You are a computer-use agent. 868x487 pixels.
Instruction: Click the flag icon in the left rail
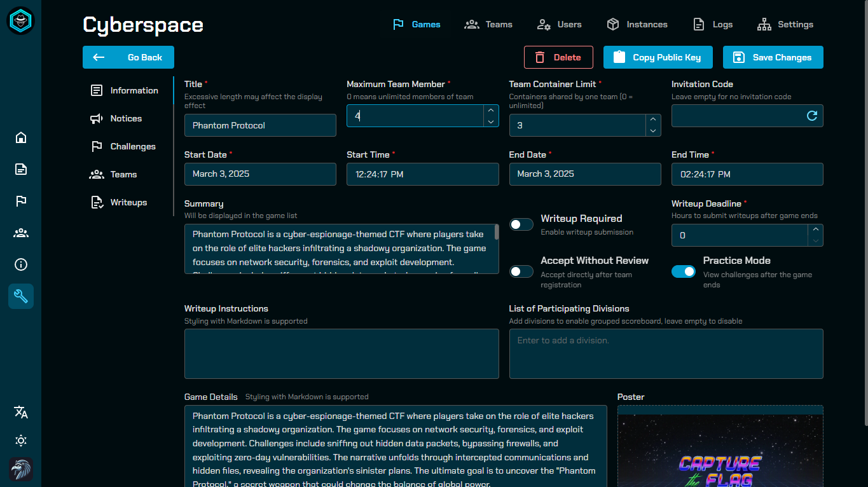(x=20, y=201)
